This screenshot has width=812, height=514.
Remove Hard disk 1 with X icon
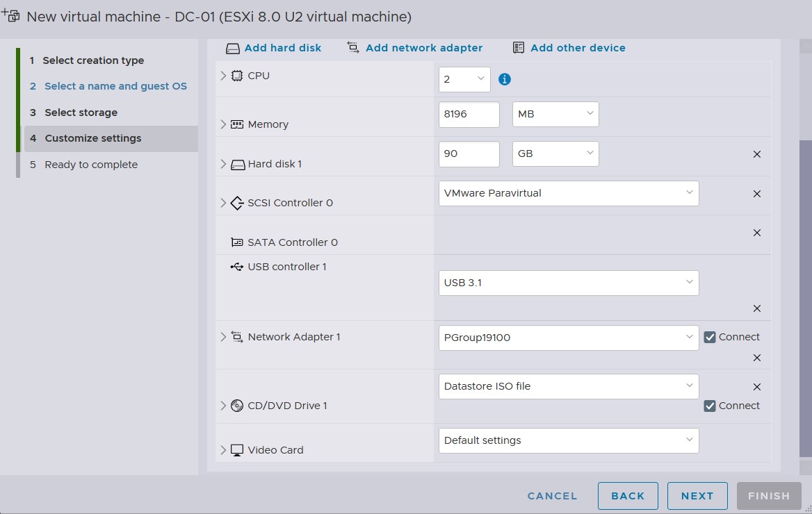757,154
